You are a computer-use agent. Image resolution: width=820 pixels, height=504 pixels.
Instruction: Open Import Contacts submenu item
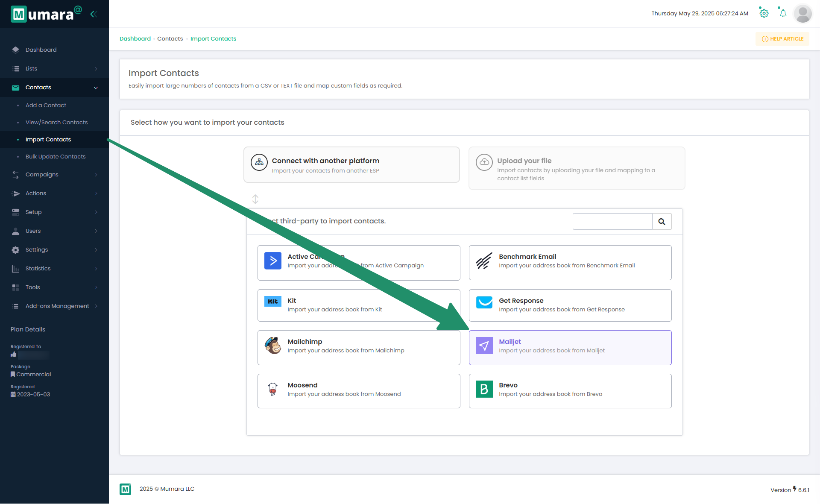(x=48, y=139)
